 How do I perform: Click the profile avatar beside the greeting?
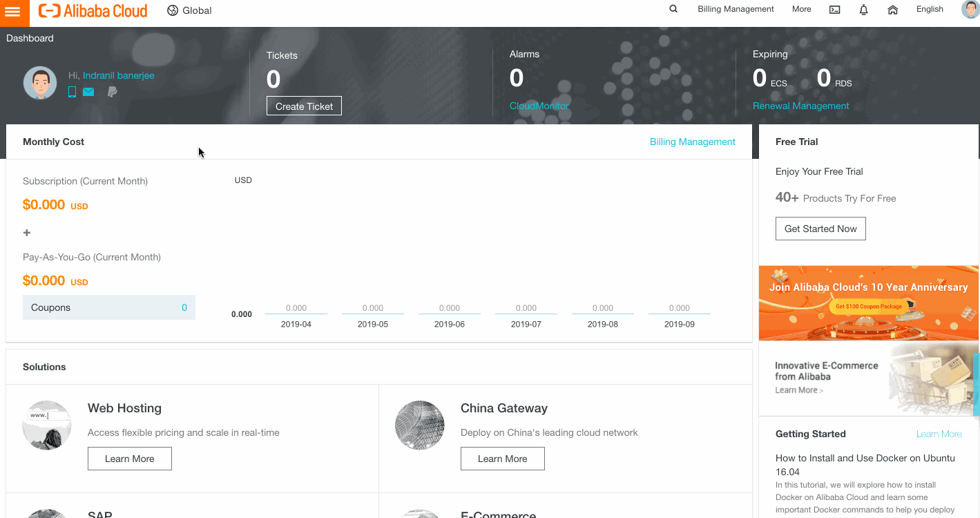[x=40, y=83]
